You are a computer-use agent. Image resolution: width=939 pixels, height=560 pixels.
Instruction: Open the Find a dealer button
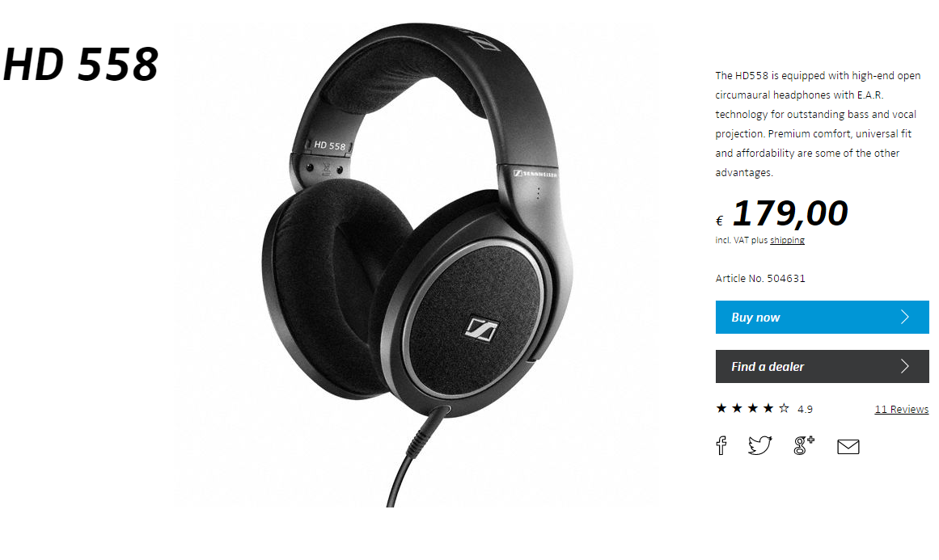[823, 366]
